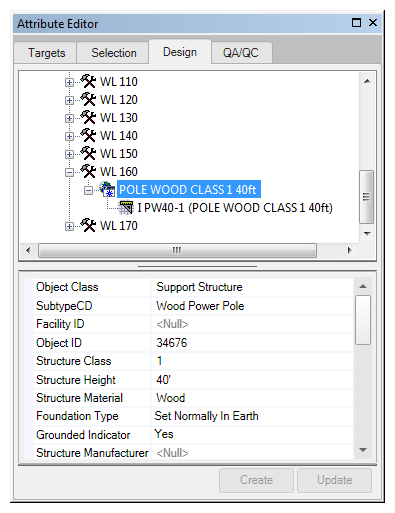This screenshot has width=395, height=513.
Task: Click the SubtypeCD value Wood Power Pole
Action: click(x=252, y=305)
